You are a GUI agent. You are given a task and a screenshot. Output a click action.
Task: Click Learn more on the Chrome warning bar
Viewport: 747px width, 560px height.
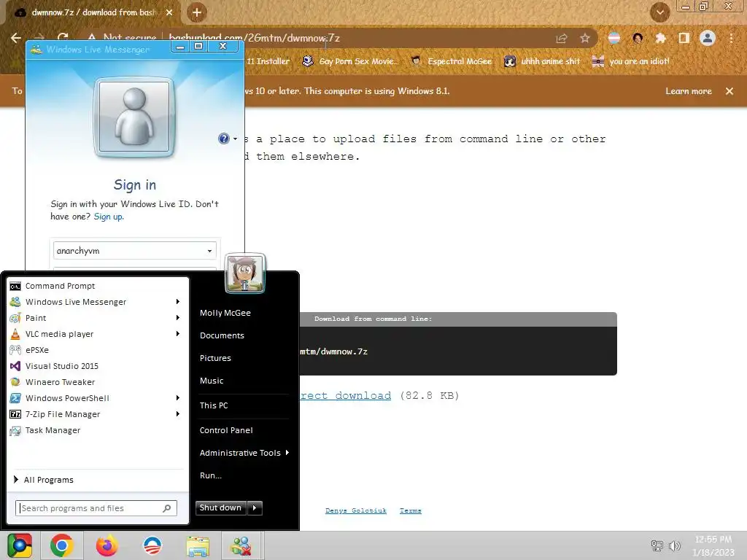(x=689, y=91)
